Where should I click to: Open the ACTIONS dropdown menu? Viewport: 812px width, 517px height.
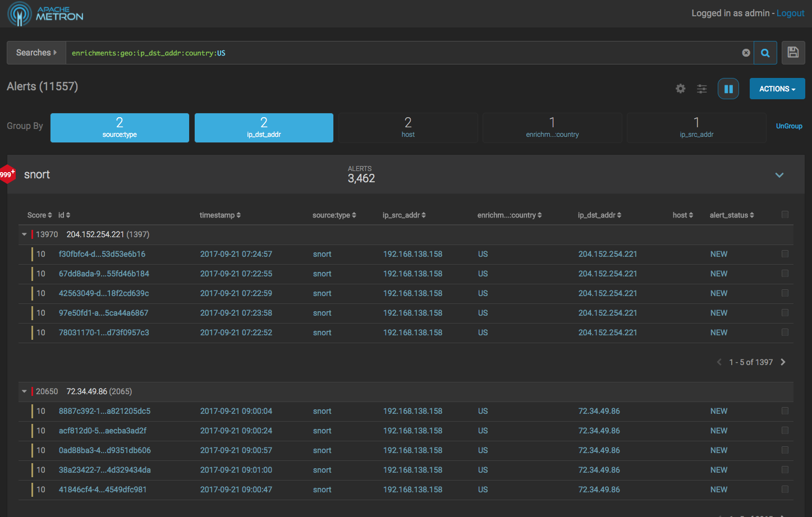777,89
